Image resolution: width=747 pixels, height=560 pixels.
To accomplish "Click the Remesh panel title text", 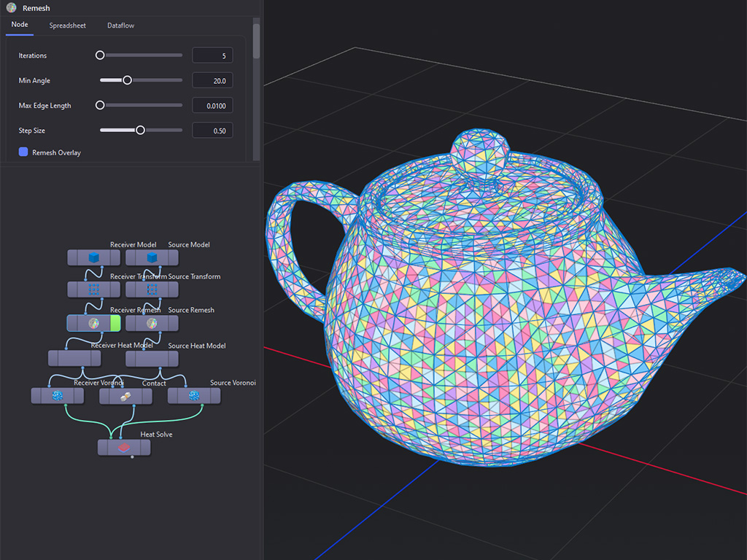I will [x=36, y=8].
